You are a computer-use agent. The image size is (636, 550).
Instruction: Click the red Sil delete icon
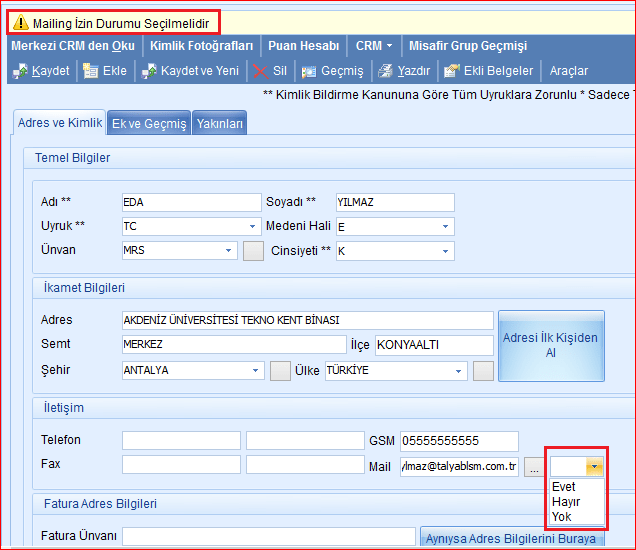[261, 71]
